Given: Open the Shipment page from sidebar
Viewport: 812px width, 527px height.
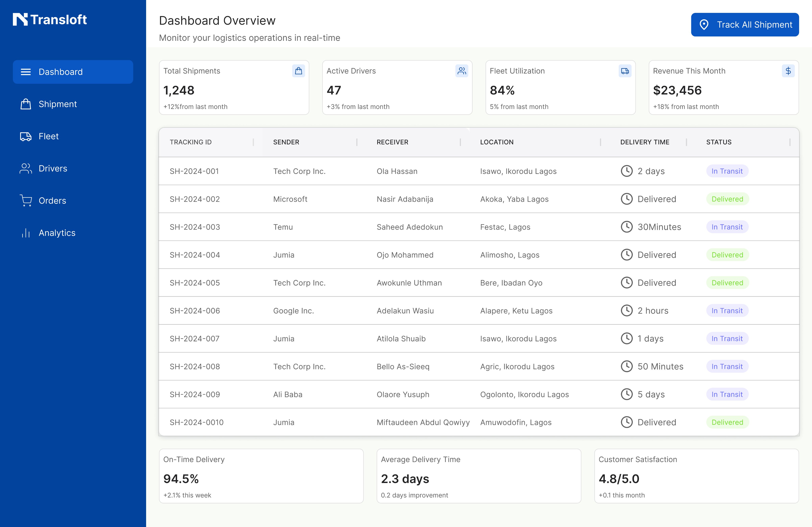Looking at the screenshot, I should coord(57,104).
